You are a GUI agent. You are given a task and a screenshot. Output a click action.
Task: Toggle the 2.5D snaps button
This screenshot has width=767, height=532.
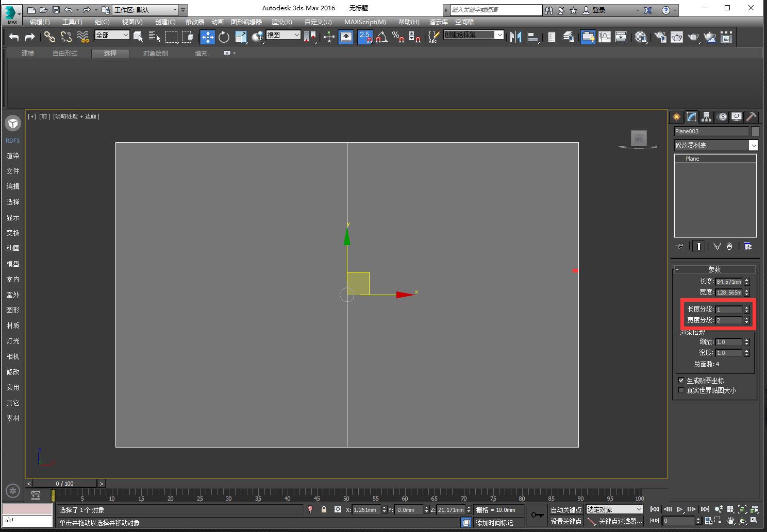tap(365, 37)
